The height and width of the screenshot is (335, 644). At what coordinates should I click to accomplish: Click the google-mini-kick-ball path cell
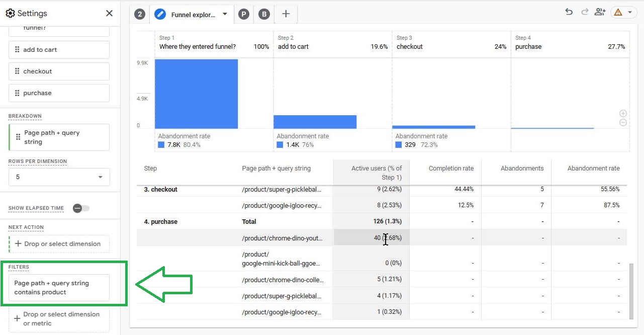[281, 259]
